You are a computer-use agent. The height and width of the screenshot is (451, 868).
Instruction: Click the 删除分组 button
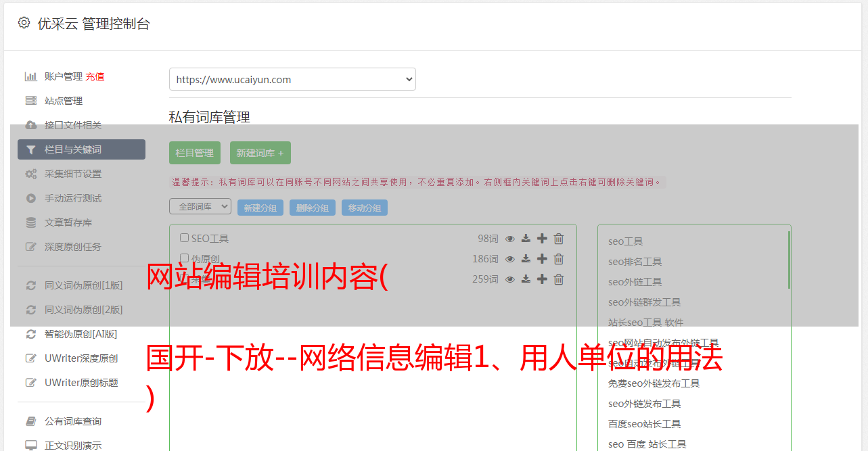point(313,208)
